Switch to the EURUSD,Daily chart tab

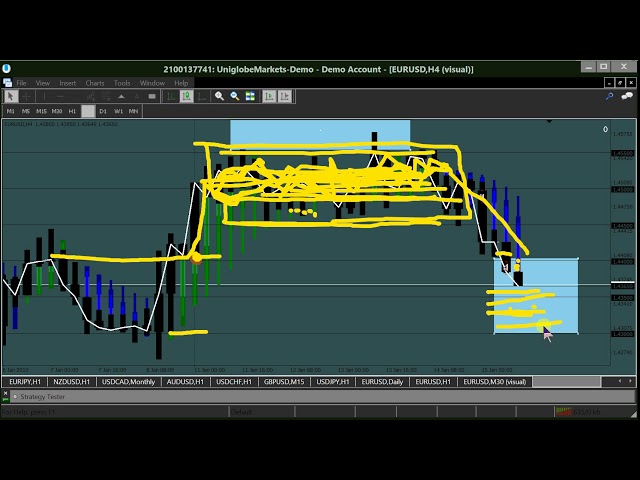[x=383, y=382]
